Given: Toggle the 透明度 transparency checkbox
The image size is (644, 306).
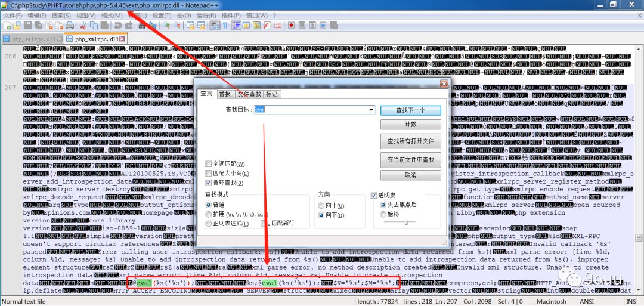Looking at the screenshot, I should click(x=385, y=195).
